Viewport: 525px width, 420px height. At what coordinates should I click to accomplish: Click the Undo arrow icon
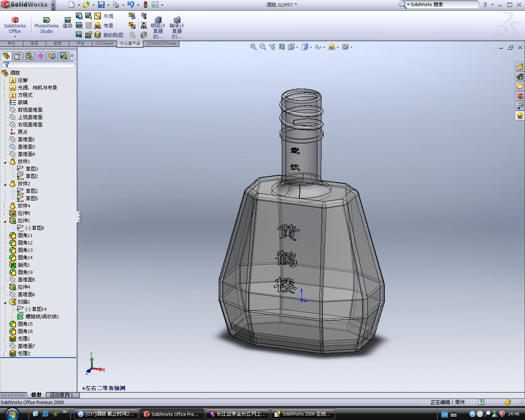click(x=131, y=5)
